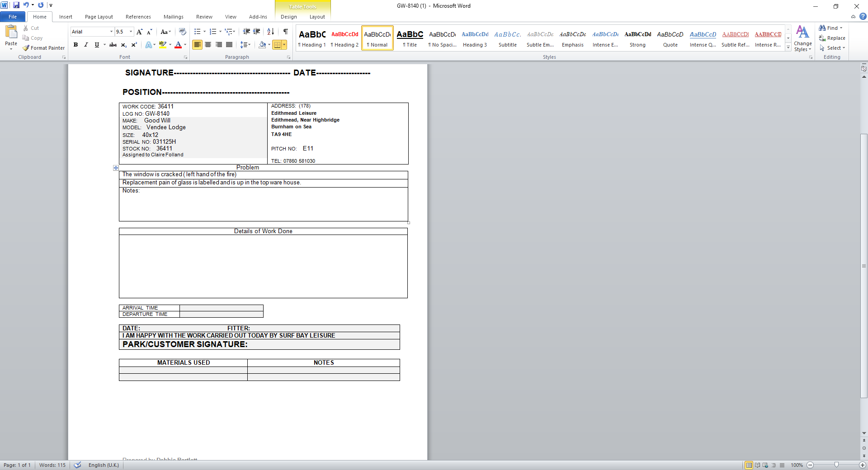The height and width of the screenshot is (470, 868).
Task: Click the proofing check icon in status bar
Action: click(77, 465)
